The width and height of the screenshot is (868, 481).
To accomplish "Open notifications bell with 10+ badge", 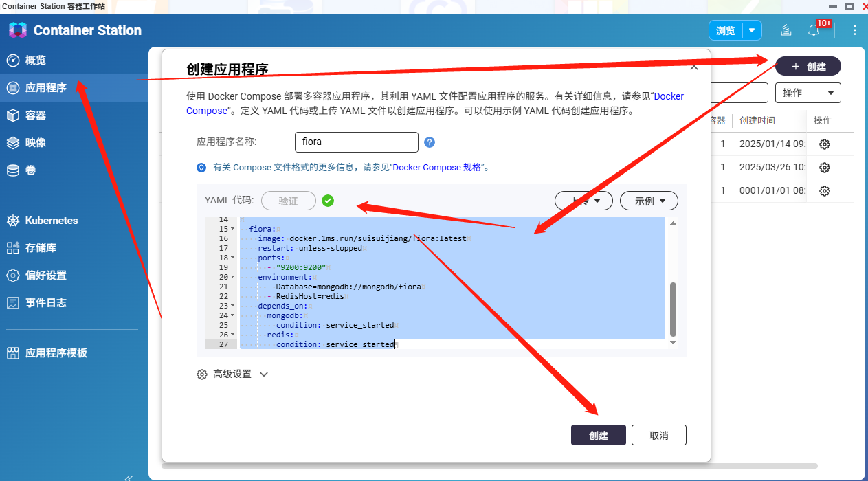I will tap(814, 30).
